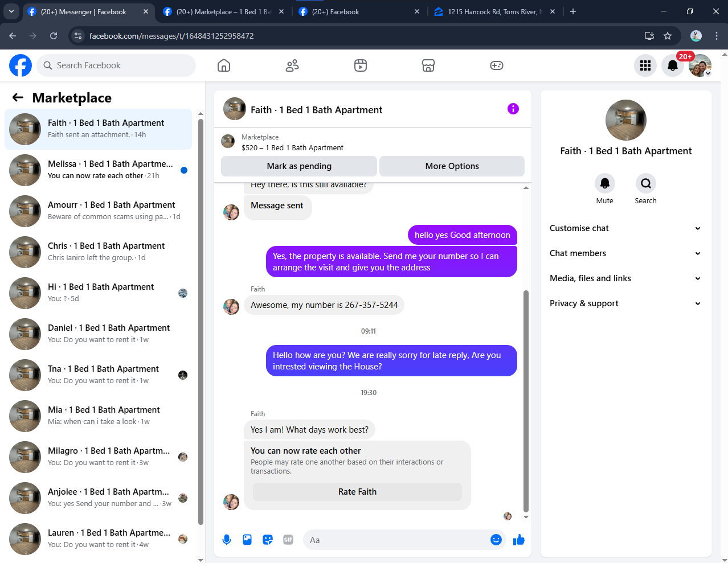Open the Hi · 1 Bed conversation
728x563 pixels.
[98, 293]
